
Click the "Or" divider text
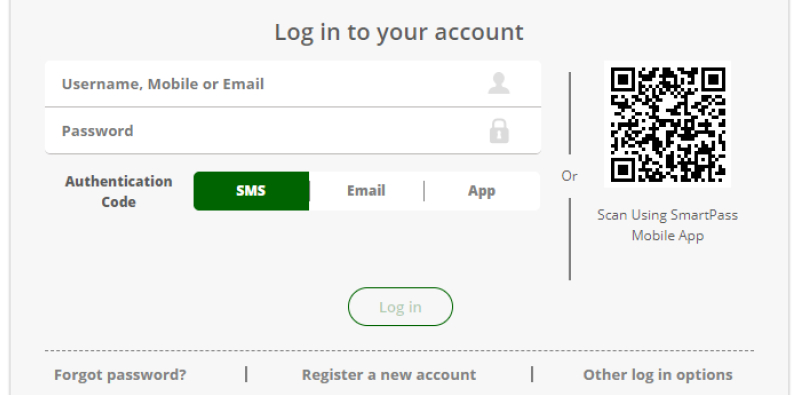pos(569,176)
